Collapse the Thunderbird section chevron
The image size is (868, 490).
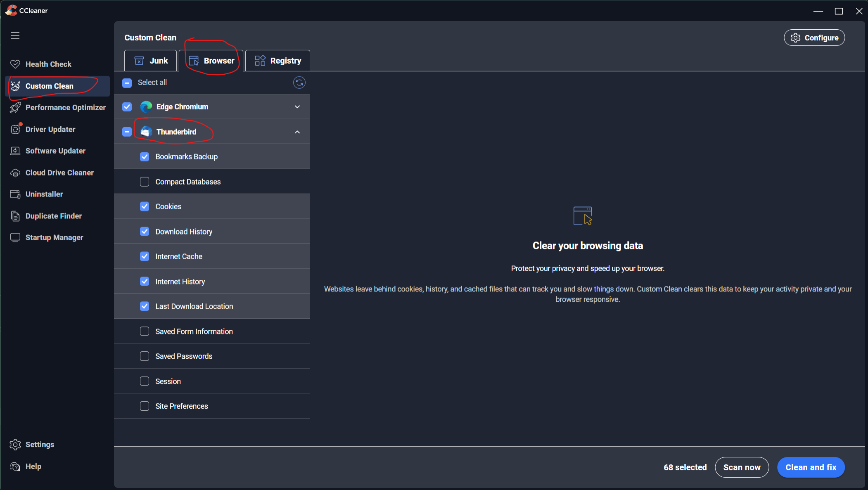click(x=297, y=132)
